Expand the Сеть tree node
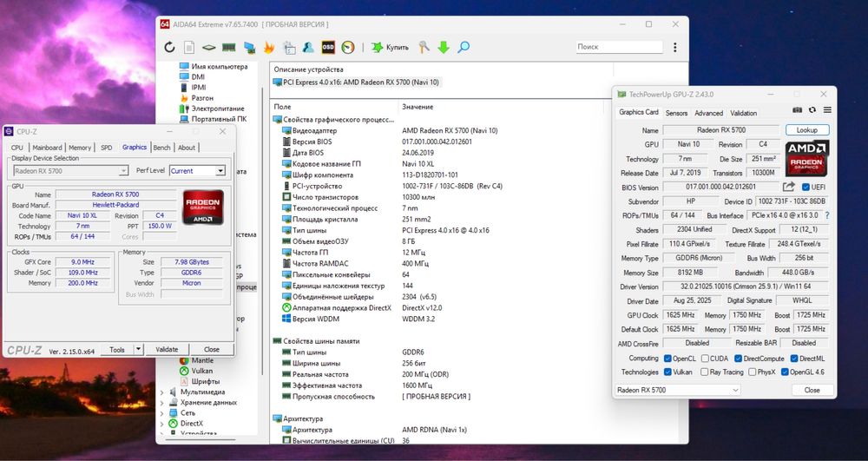This screenshot has width=868, height=461. (x=161, y=413)
